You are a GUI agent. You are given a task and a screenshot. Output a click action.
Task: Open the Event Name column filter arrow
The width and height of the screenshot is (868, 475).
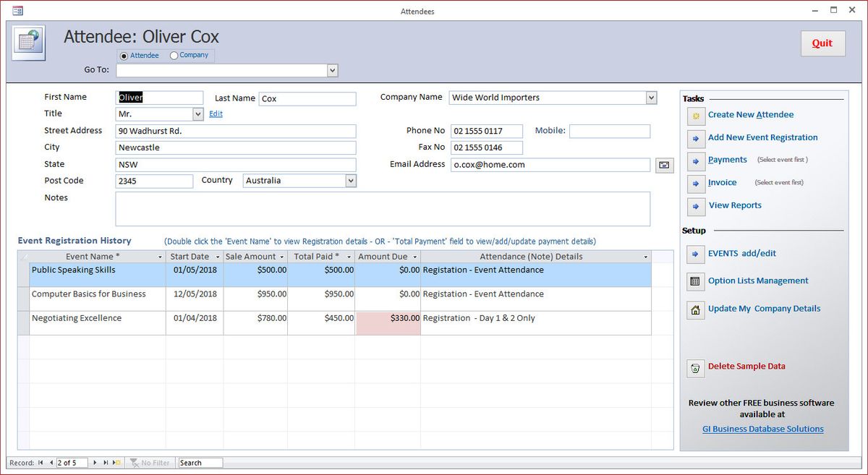[x=161, y=257]
